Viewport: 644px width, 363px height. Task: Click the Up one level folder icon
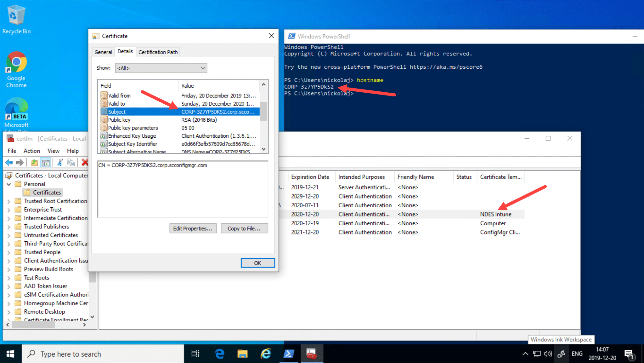[34, 163]
